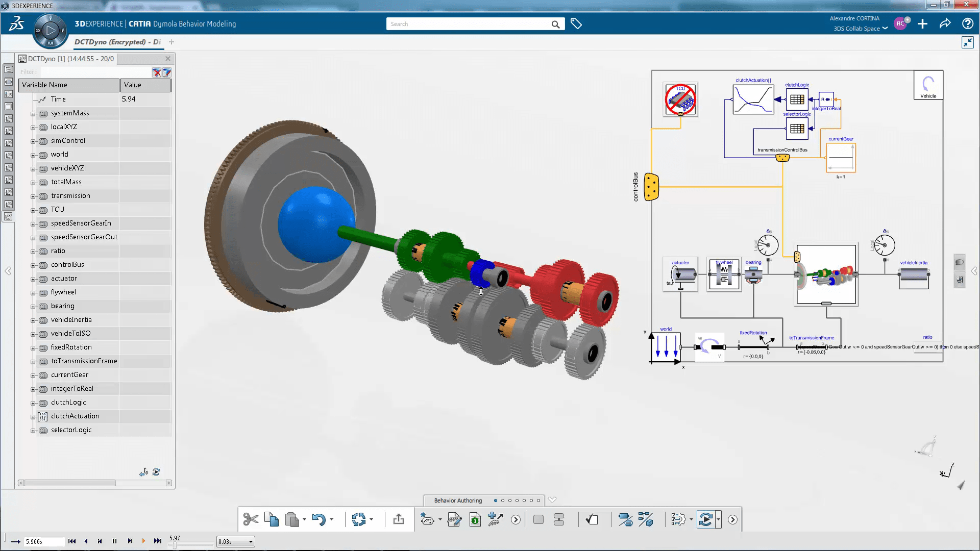Open the 6WTags tag icon
Viewport: 980px width, 551px height.
pyautogui.click(x=576, y=24)
